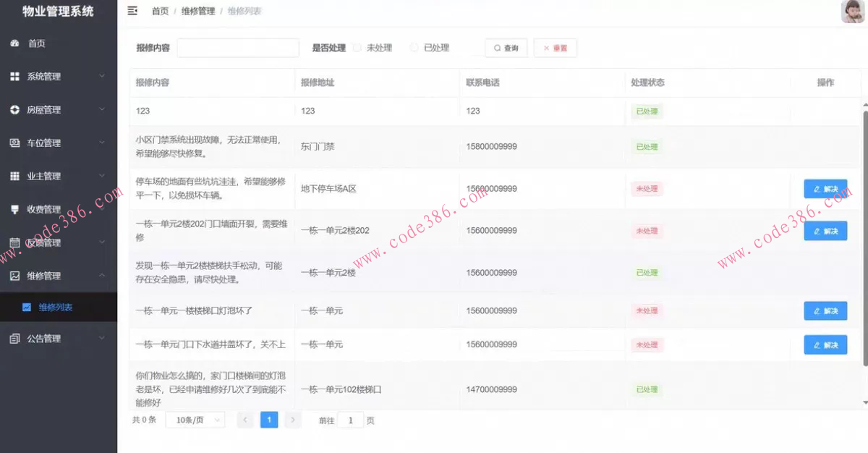Expand the 系统管理 menu chevron
The image size is (868, 453).
[x=103, y=76]
